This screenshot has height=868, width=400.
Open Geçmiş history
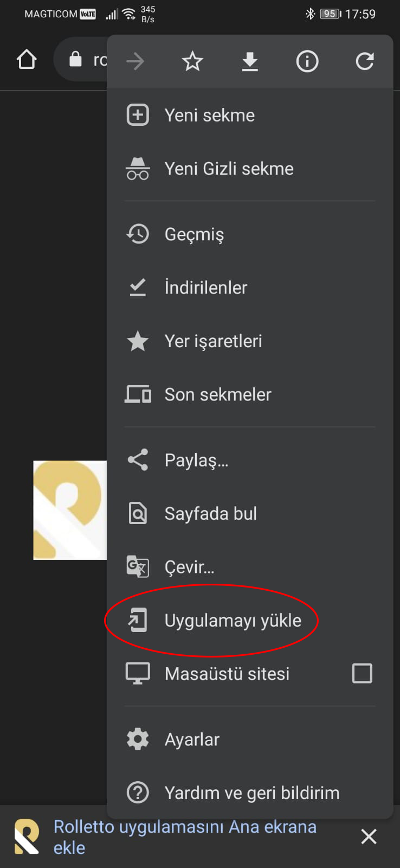point(194,234)
